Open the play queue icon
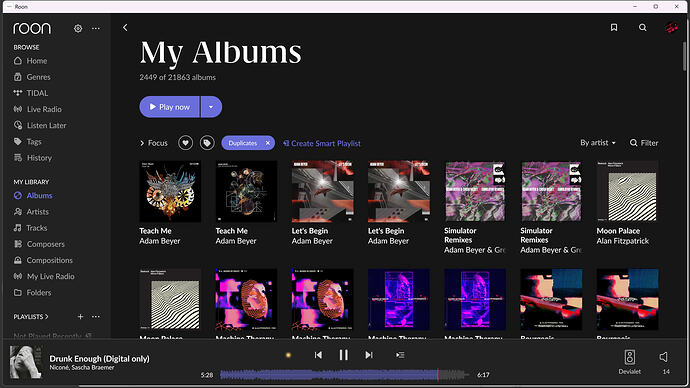Viewport: 690px width, 388px height. coord(400,355)
